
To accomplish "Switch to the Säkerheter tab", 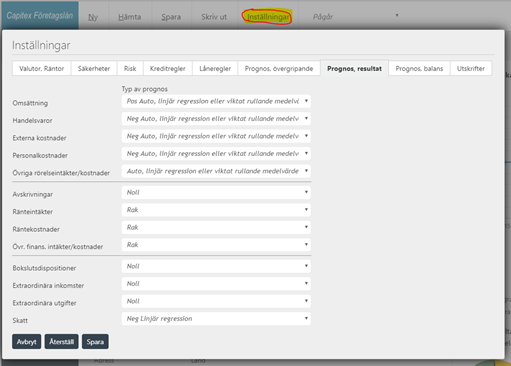I will pos(94,68).
